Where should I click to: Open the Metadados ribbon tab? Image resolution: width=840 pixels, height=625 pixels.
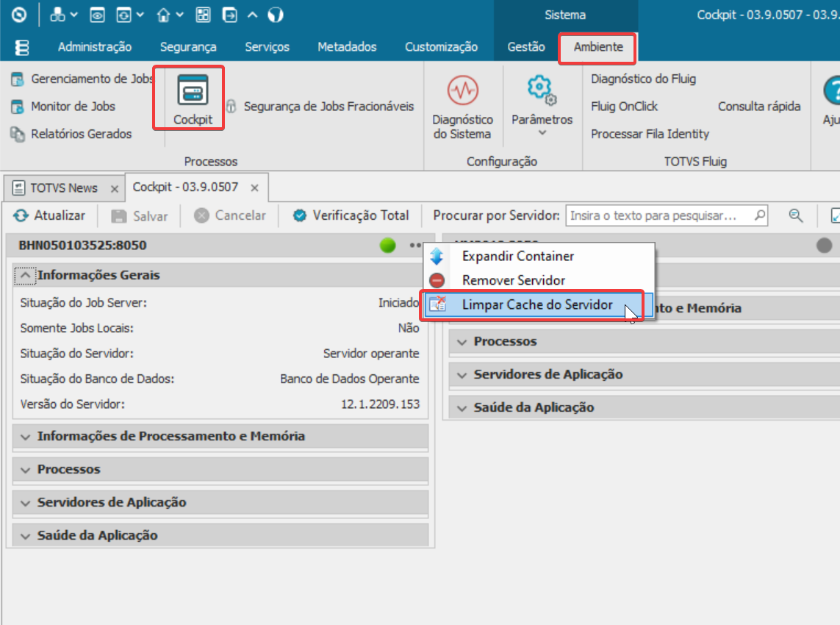(x=347, y=47)
